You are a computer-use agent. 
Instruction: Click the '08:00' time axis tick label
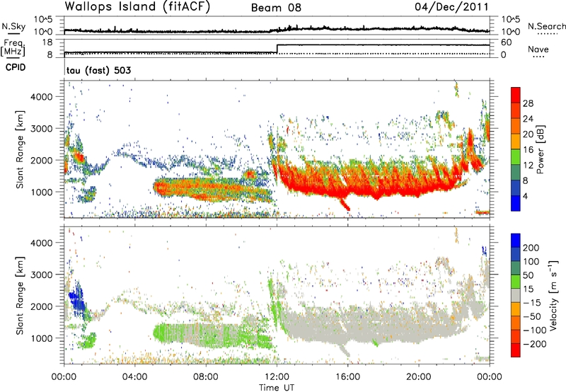point(206,377)
